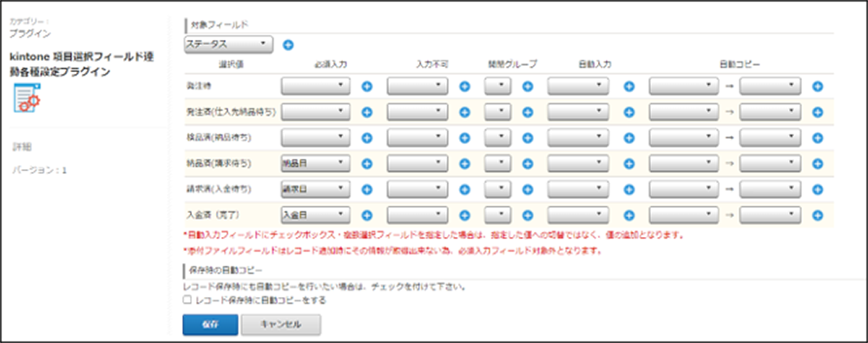Add a 必須入力 field for 発注済(仕入先納品待ち)
This screenshot has width=868, height=343.
click(x=366, y=112)
